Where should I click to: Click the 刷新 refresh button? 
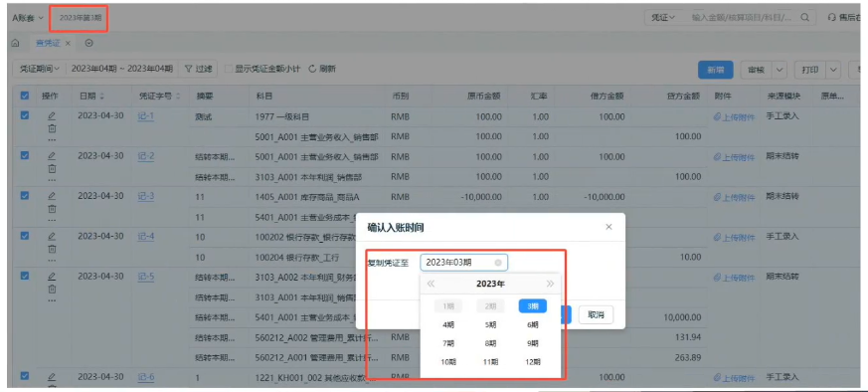(x=322, y=70)
